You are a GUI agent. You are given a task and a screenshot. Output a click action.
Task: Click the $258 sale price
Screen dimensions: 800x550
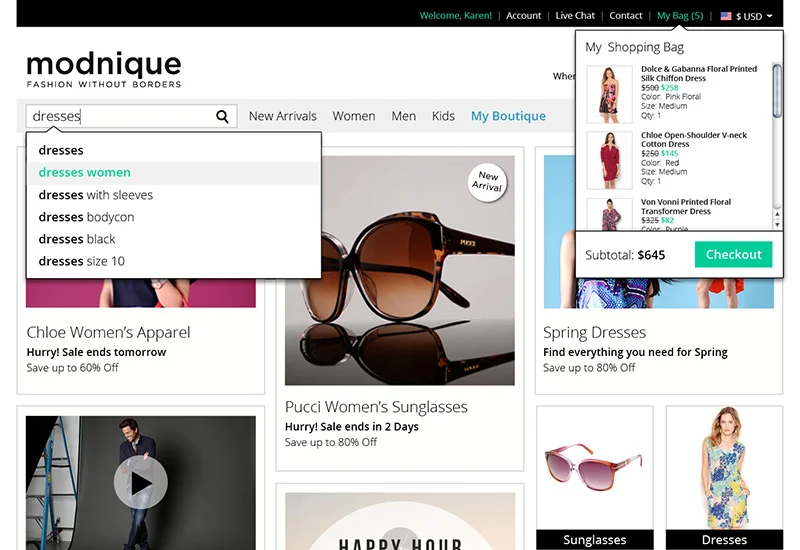pyautogui.click(x=669, y=88)
